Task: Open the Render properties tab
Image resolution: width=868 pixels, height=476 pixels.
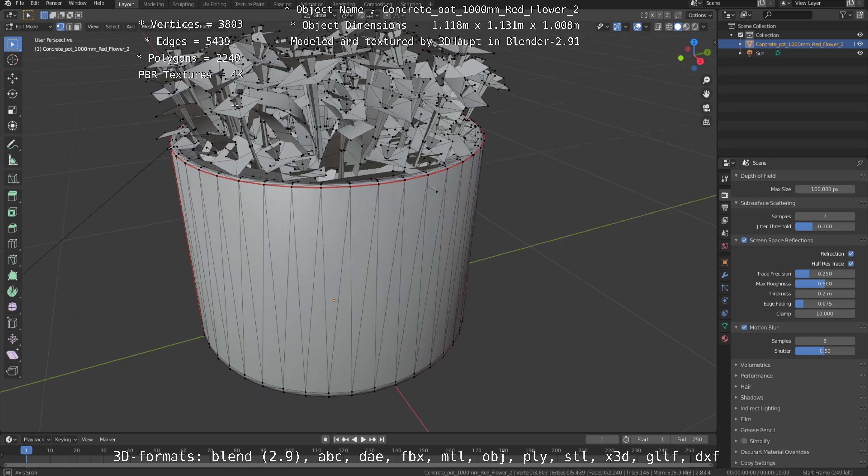Action: pyautogui.click(x=724, y=195)
